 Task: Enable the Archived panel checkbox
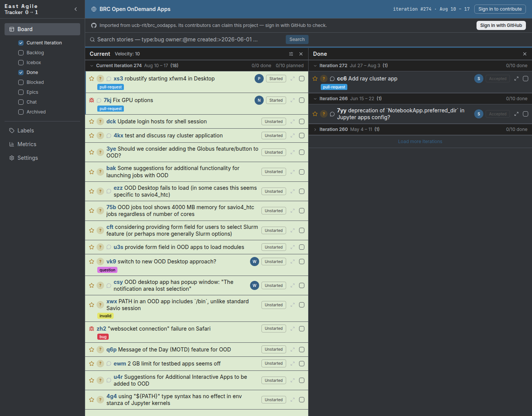tap(21, 112)
